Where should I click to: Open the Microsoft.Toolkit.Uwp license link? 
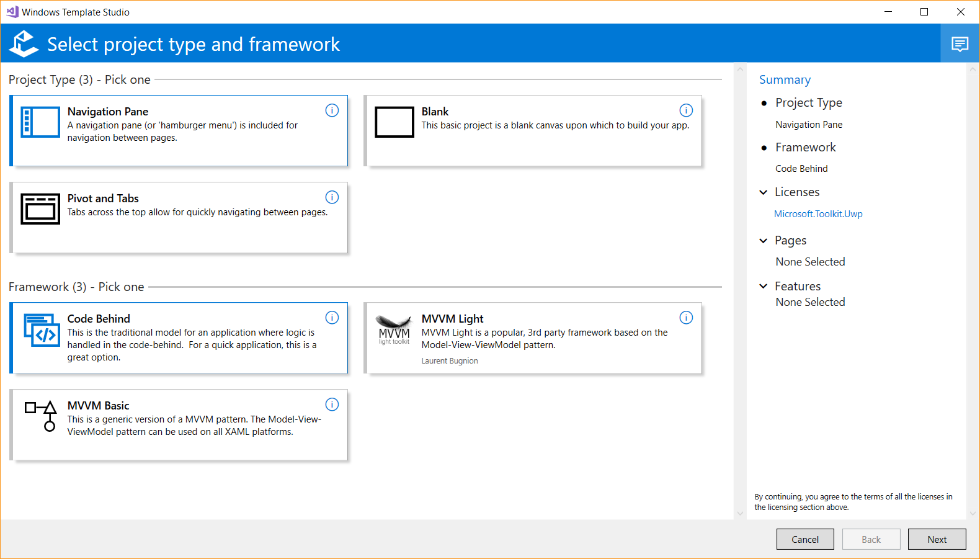[818, 214]
